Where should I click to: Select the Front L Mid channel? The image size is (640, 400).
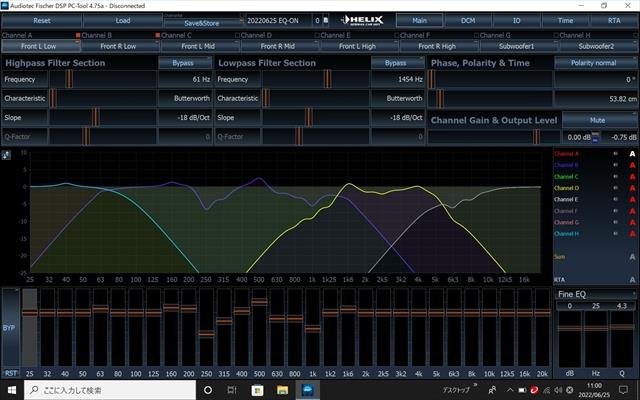click(x=198, y=46)
